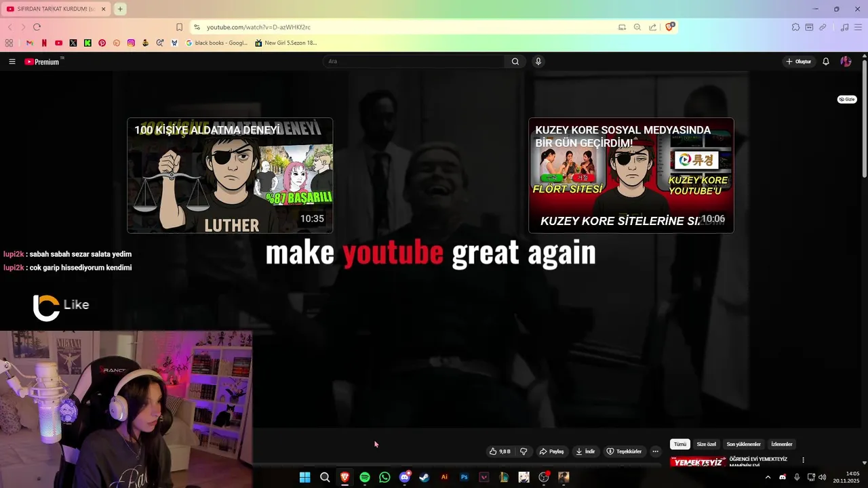The image size is (868, 488).
Task: Click the zoom magnifier in address bar
Action: pos(637,27)
